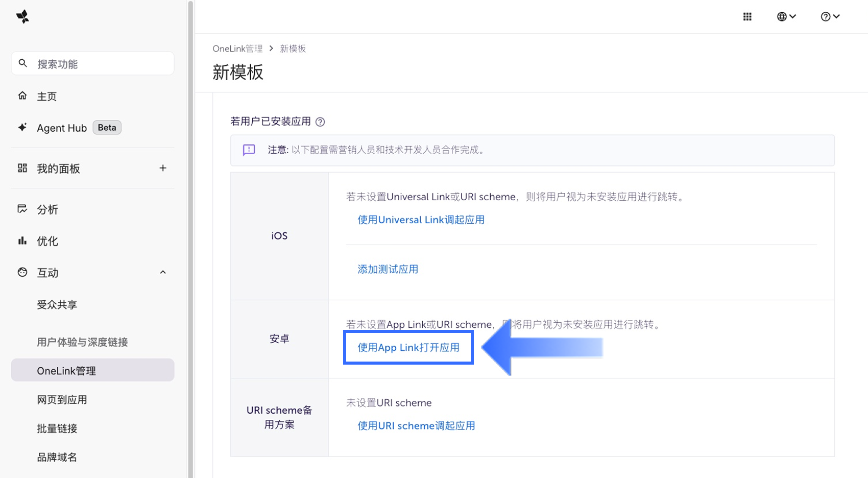This screenshot has width=868, height=478.
Task: Open the apps grid menu icon
Action: tap(747, 17)
